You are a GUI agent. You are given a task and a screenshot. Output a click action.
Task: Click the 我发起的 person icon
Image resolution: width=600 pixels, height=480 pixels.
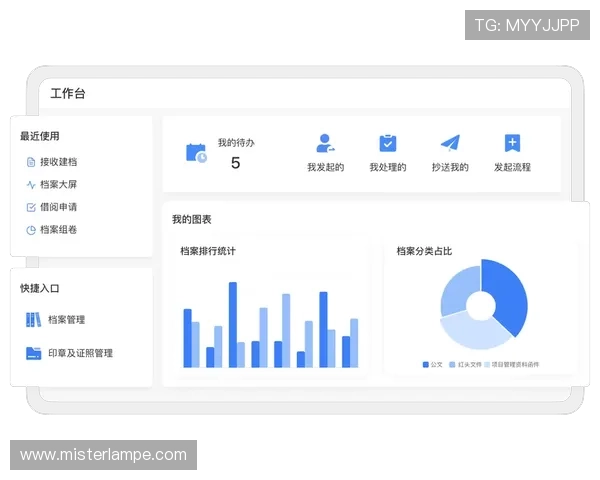pos(325,144)
